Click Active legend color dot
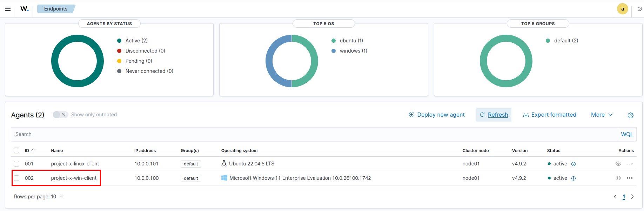 [x=119, y=41]
